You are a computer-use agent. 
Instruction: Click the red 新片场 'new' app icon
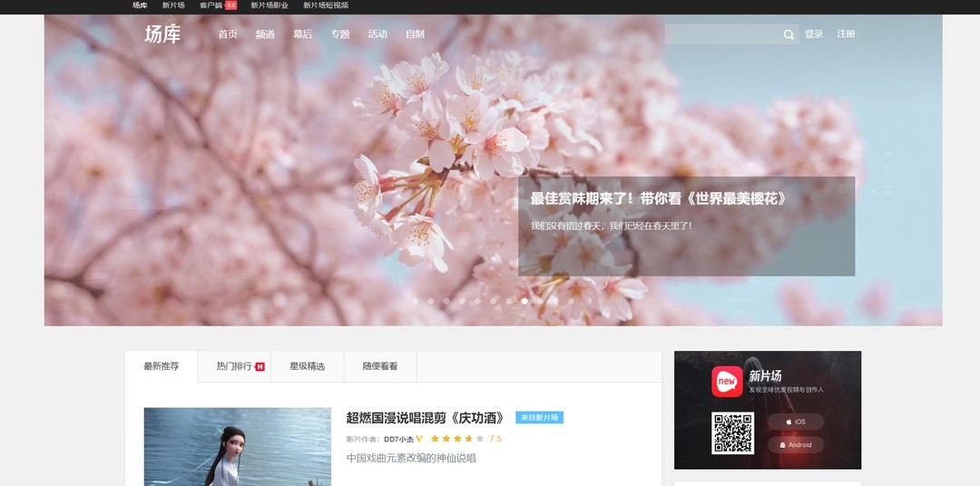click(727, 382)
